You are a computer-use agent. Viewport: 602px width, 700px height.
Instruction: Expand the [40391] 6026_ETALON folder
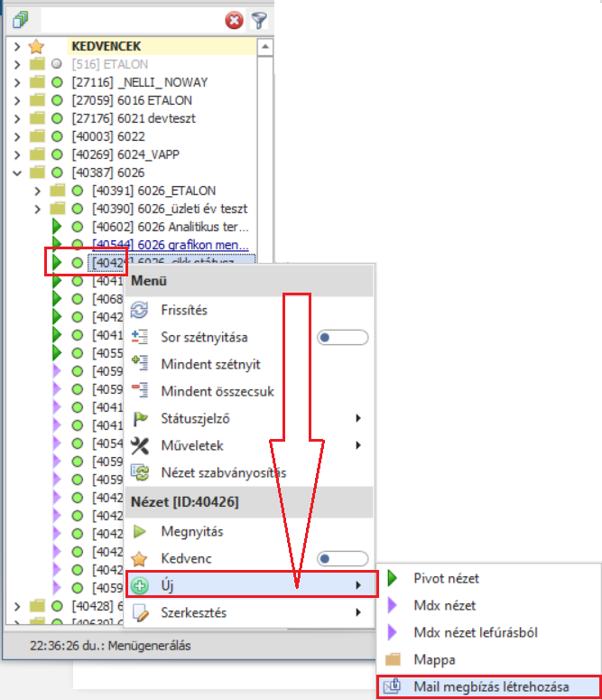[x=37, y=191]
